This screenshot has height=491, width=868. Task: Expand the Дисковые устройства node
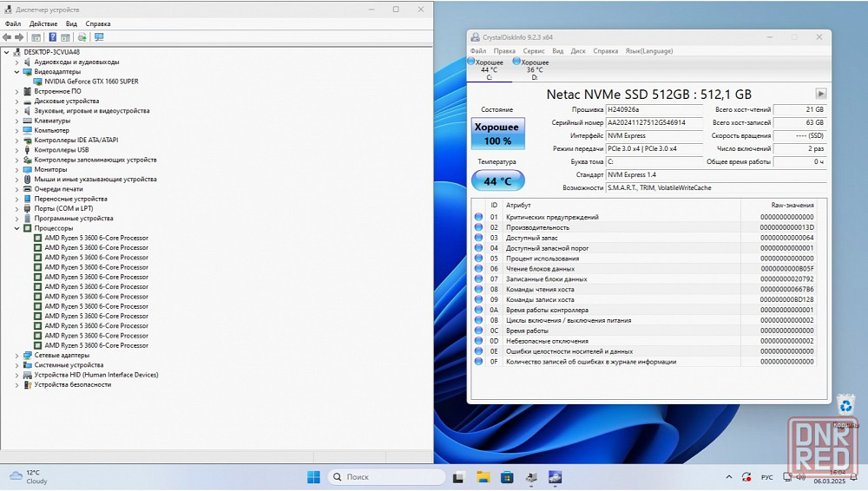click(x=16, y=101)
